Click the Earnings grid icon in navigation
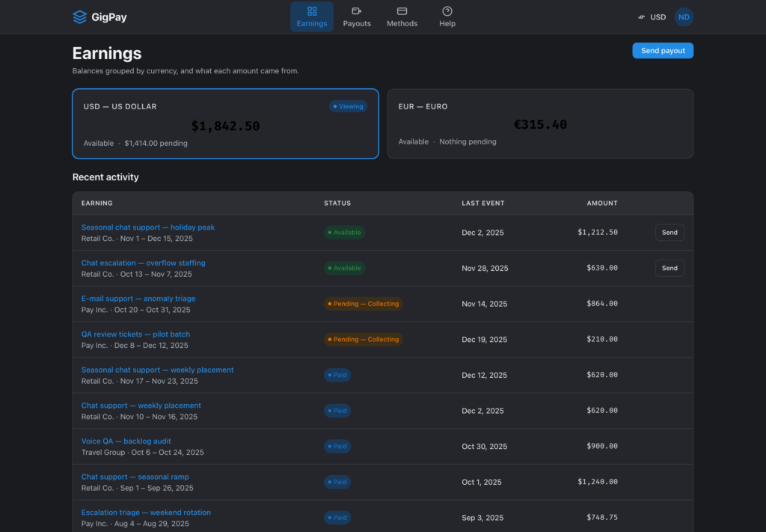 point(312,10)
